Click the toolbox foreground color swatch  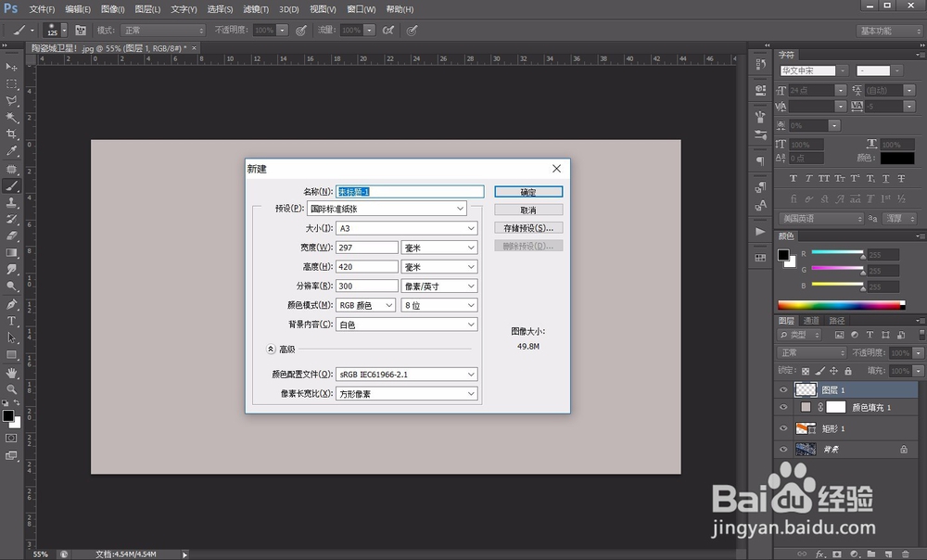click(x=8, y=415)
